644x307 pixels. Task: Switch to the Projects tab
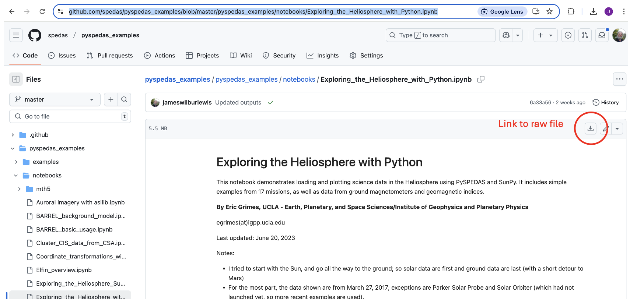pos(202,55)
